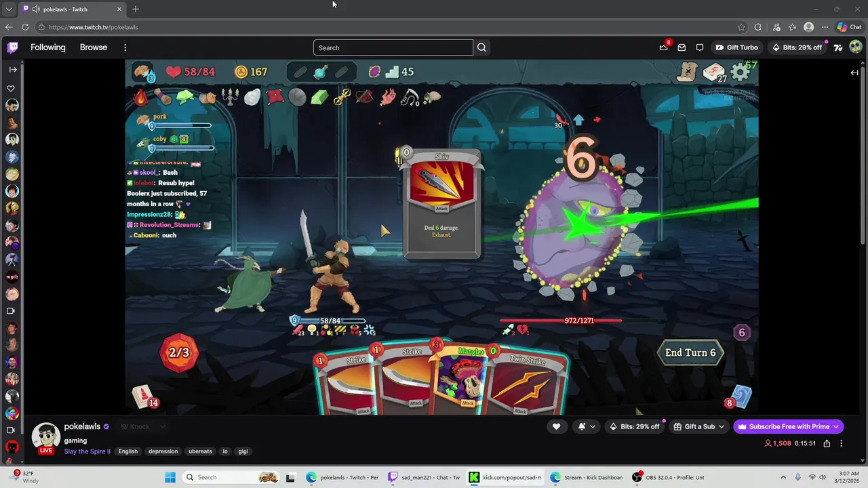Switch to the Following tab
Viewport: 868px width, 488px height.
[47, 47]
